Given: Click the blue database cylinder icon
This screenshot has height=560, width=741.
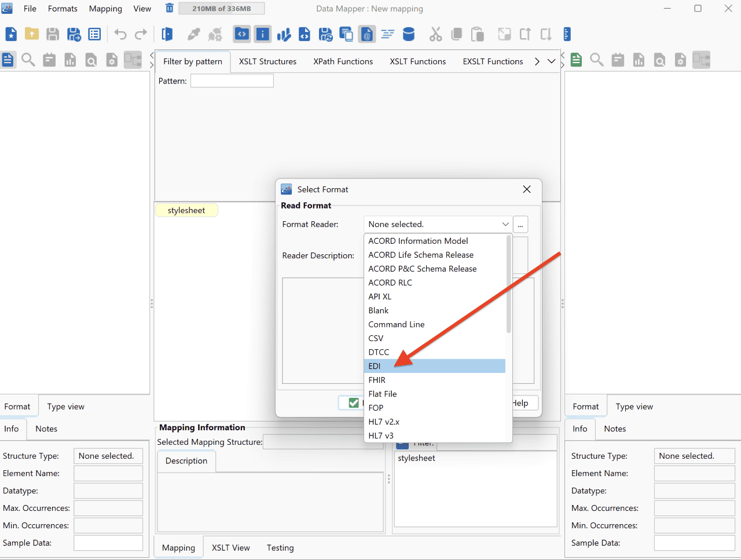Looking at the screenshot, I should click(409, 34).
